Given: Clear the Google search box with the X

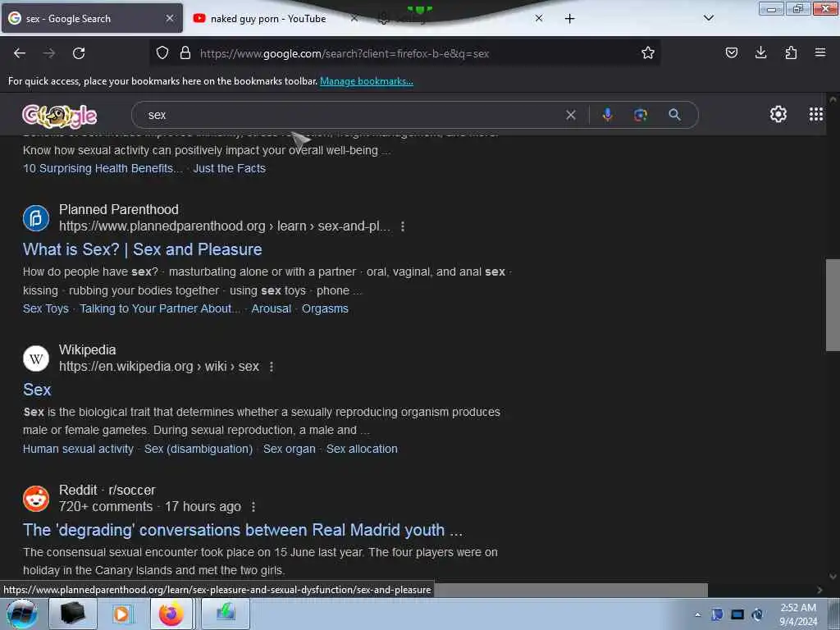Looking at the screenshot, I should pos(571,115).
